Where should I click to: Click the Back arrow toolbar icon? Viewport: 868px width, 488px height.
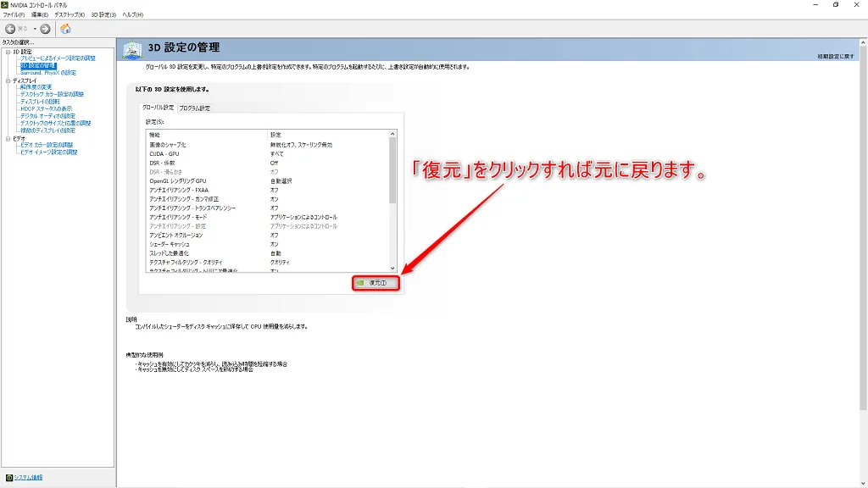tap(10, 29)
